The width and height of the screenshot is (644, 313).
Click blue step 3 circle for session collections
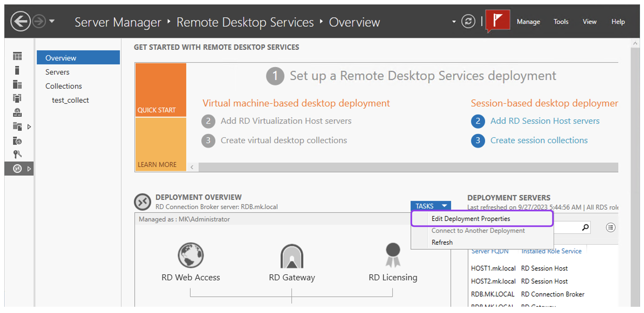coord(478,140)
